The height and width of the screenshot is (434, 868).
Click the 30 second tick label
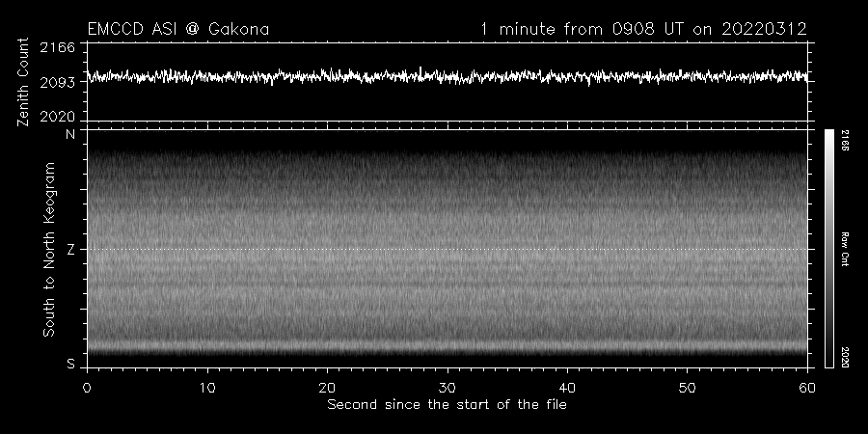pos(448,388)
